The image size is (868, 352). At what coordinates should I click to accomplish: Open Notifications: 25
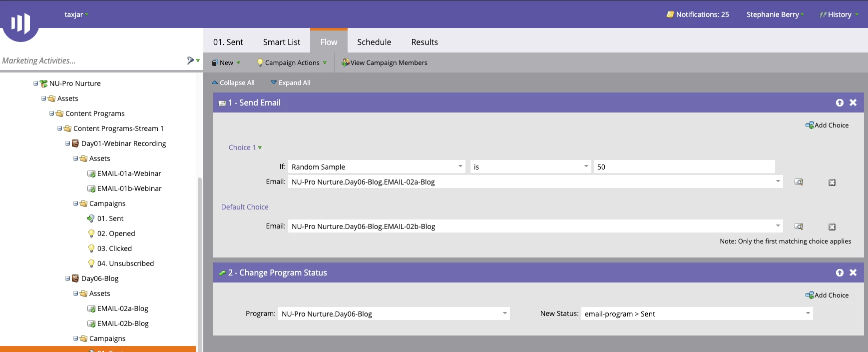698,14
